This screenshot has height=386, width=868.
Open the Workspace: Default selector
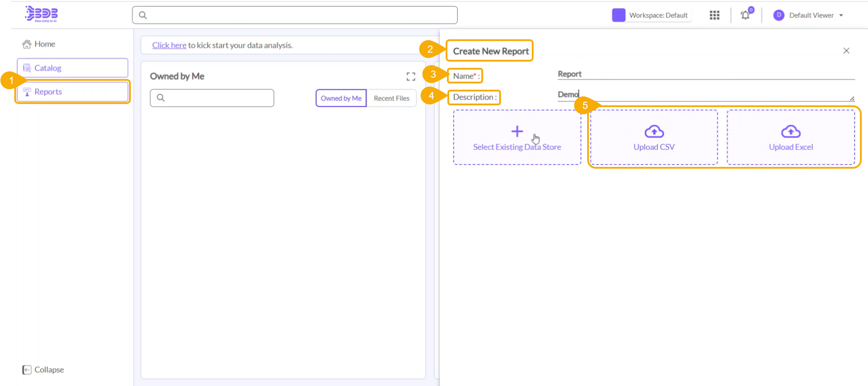(x=658, y=15)
